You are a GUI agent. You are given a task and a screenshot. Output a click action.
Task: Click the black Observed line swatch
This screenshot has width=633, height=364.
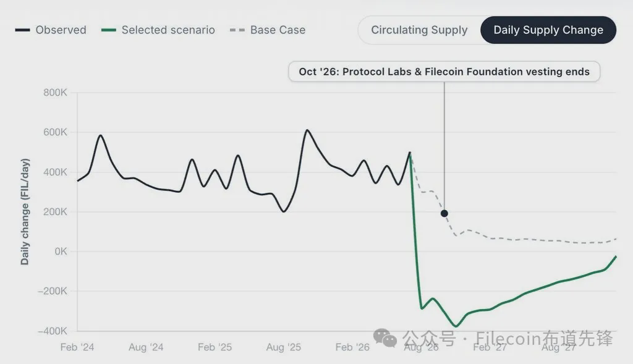(x=23, y=30)
